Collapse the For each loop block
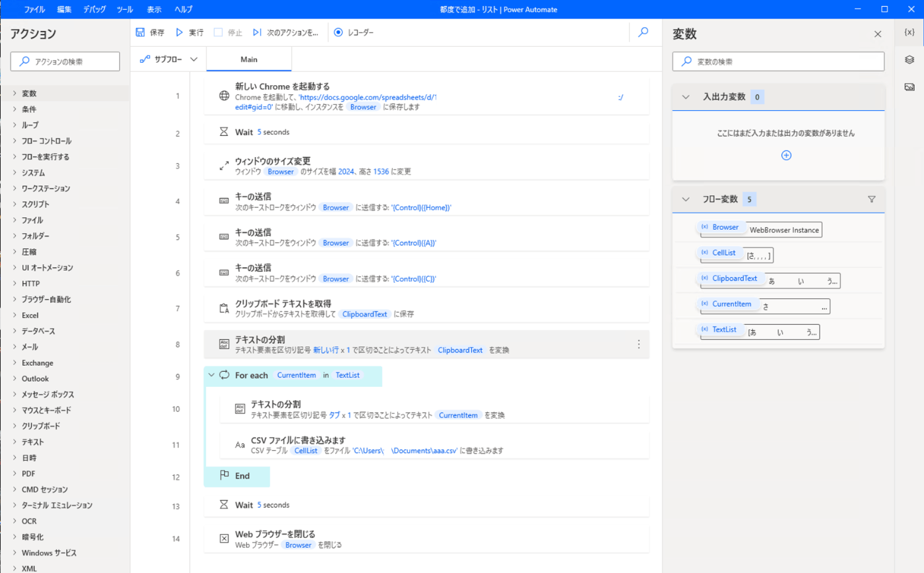This screenshot has height=573, width=924. click(x=211, y=375)
